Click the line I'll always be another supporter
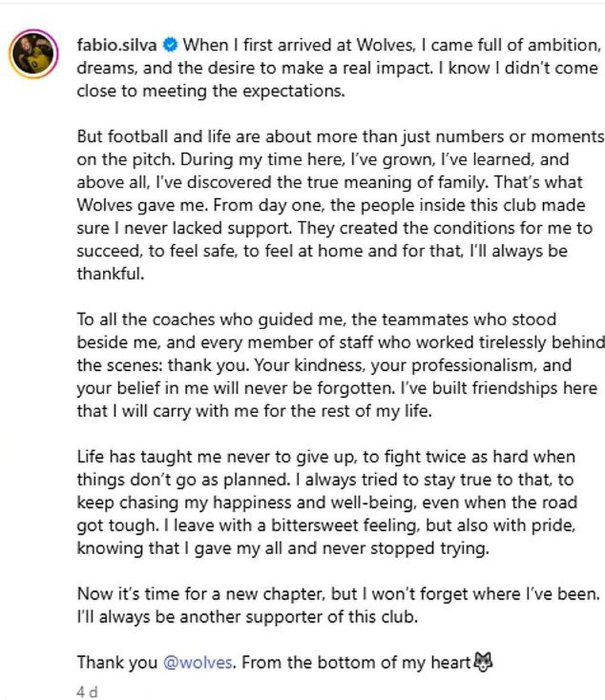Image resolution: width=605 pixels, height=700 pixels. click(x=247, y=617)
